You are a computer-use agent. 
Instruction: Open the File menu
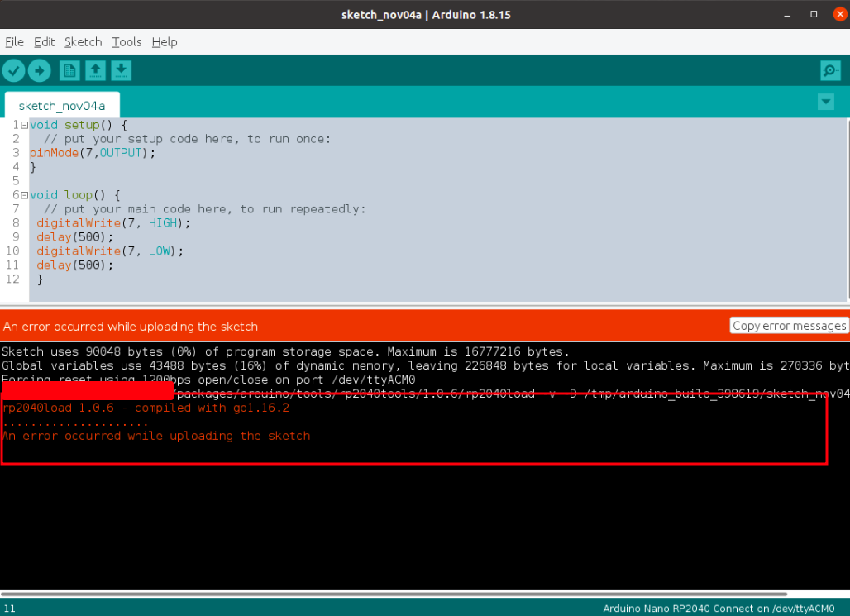pyautogui.click(x=13, y=42)
